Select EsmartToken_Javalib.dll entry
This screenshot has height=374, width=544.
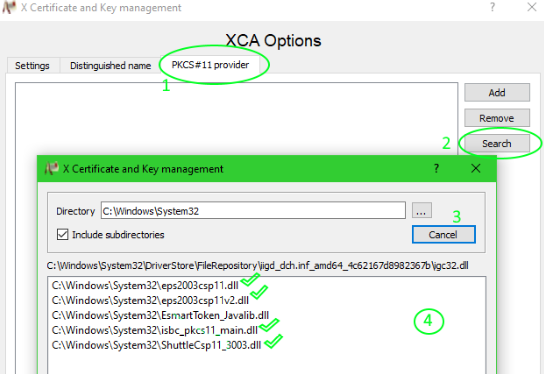click(160, 315)
